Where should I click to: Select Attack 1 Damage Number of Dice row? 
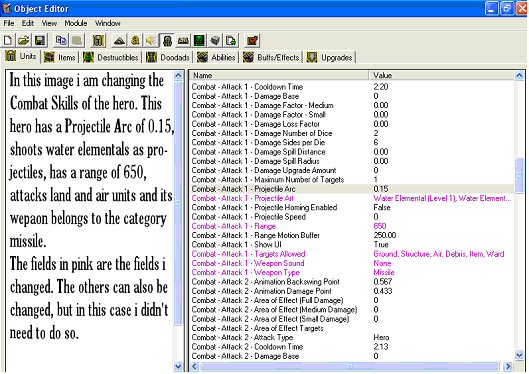pyautogui.click(x=352, y=133)
